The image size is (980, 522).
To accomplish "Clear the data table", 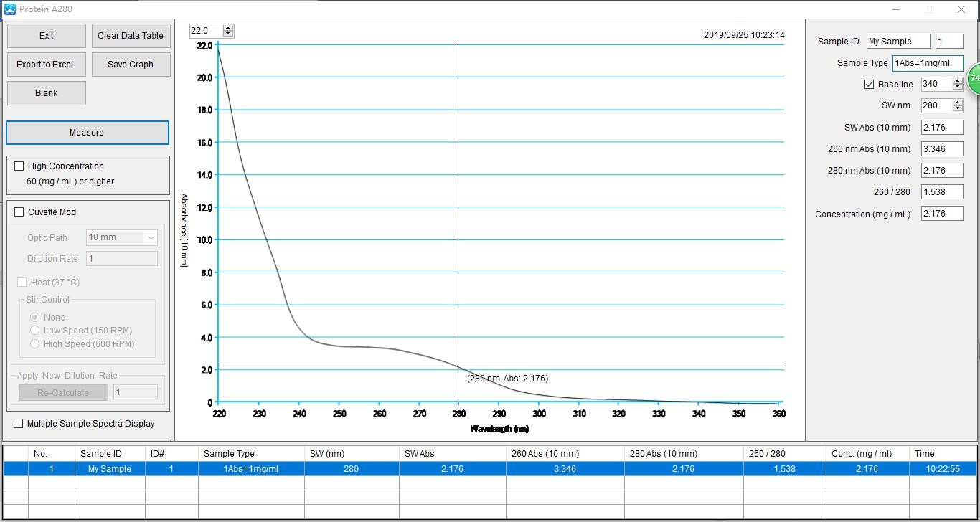I will 131,36.
